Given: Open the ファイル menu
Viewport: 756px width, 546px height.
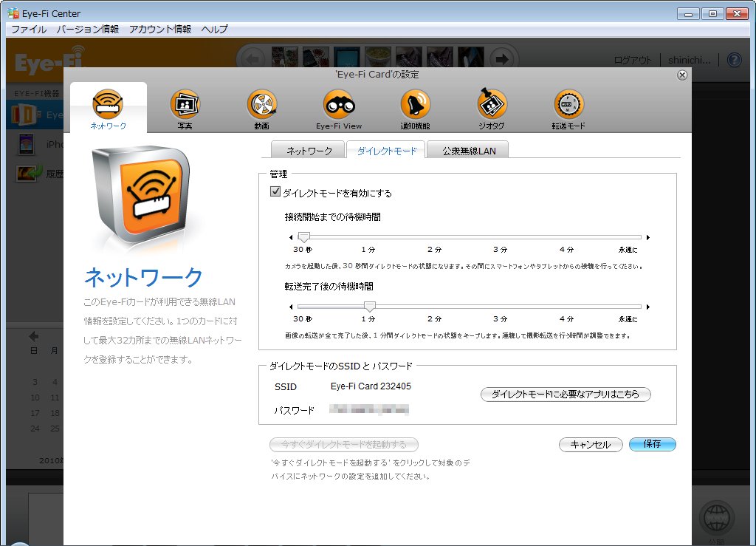Looking at the screenshot, I should point(29,30).
